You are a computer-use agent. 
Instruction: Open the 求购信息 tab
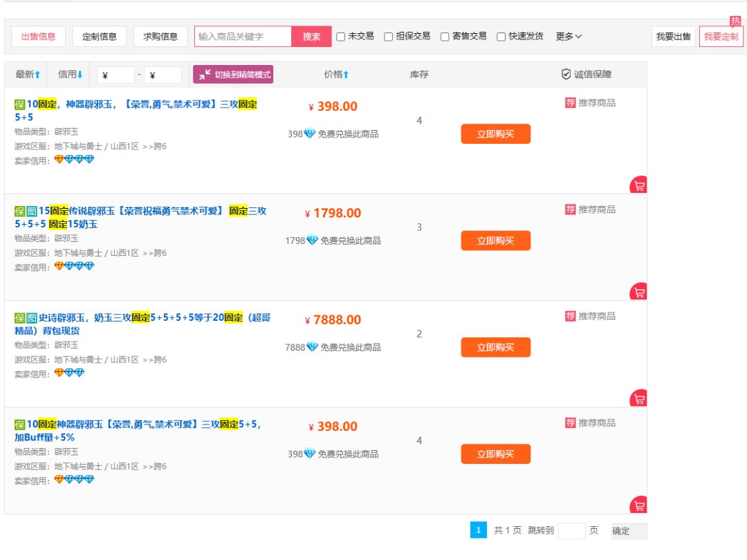point(160,37)
